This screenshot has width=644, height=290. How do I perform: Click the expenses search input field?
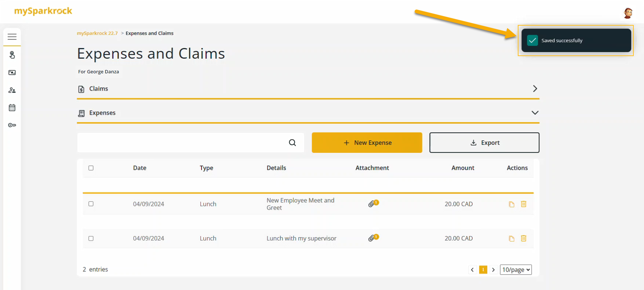coord(182,143)
